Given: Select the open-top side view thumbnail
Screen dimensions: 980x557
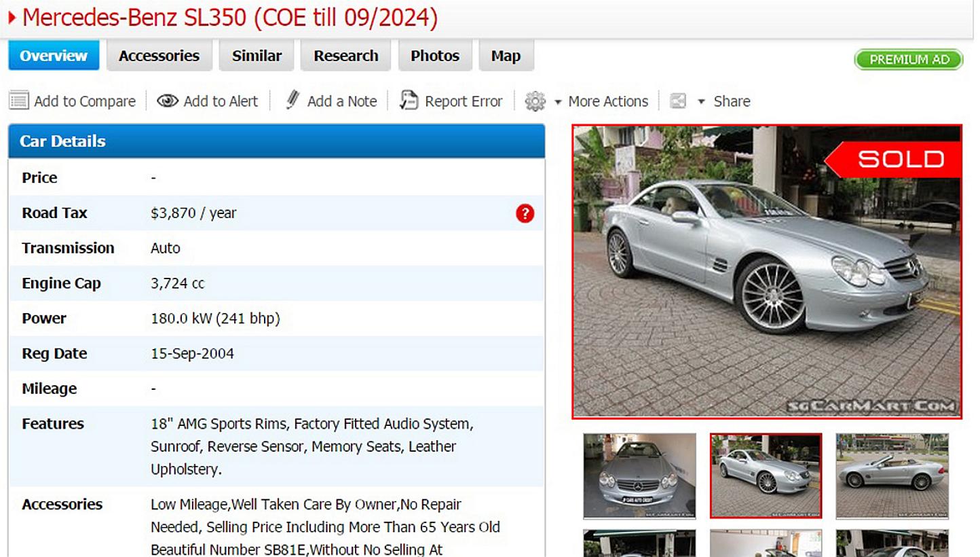Looking at the screenshot, I should (x=891, y=474).
